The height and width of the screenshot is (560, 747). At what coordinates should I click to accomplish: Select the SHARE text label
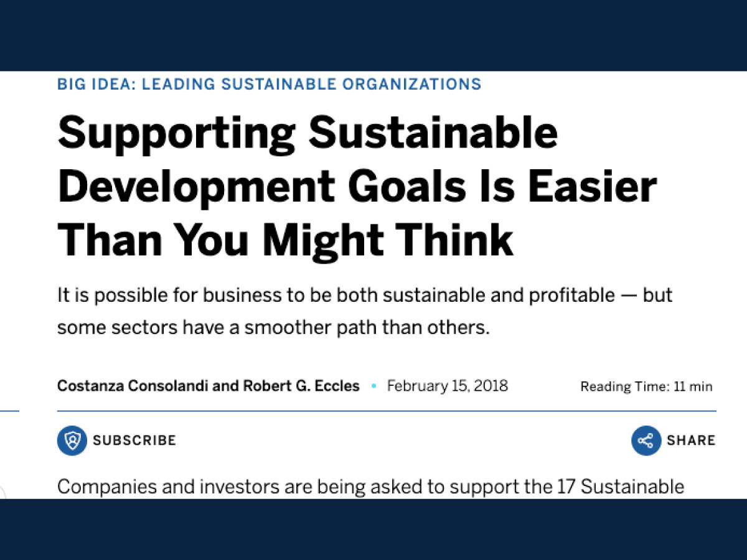(x=691, y=441)
